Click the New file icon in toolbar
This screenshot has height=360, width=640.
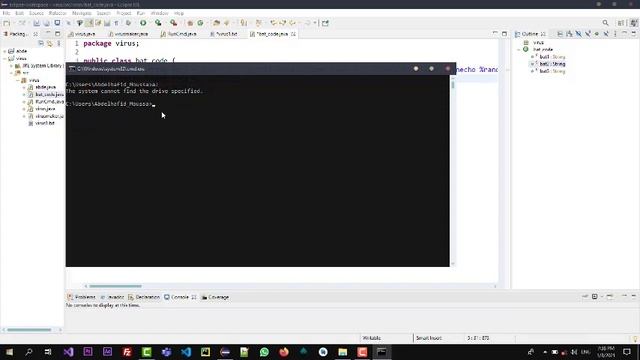point(7,23)
